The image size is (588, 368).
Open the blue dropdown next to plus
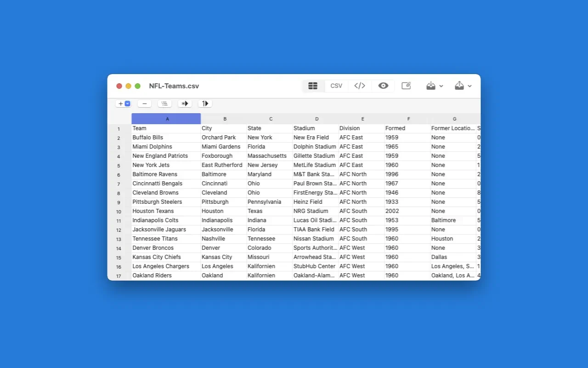click(x=127, y=104)
